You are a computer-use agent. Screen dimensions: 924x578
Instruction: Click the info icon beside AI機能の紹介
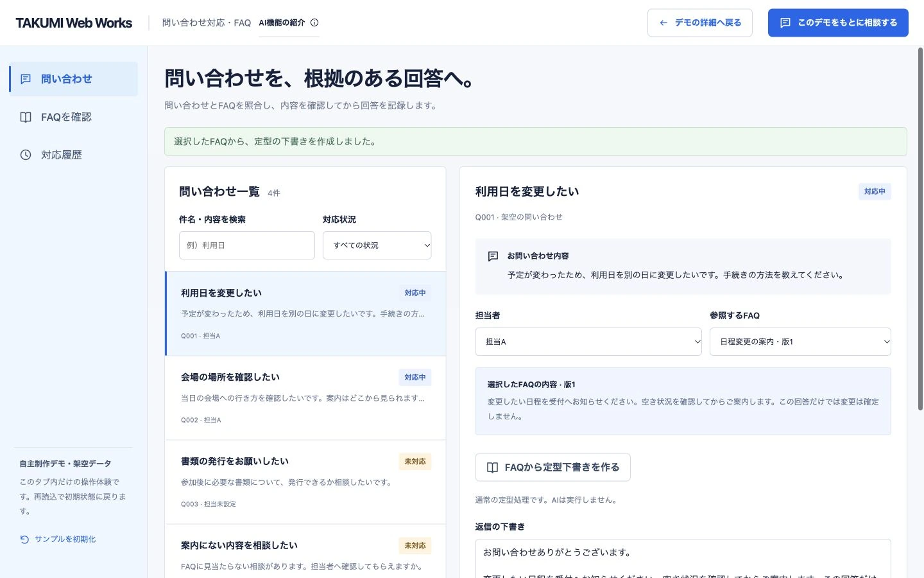coord(314,22)
